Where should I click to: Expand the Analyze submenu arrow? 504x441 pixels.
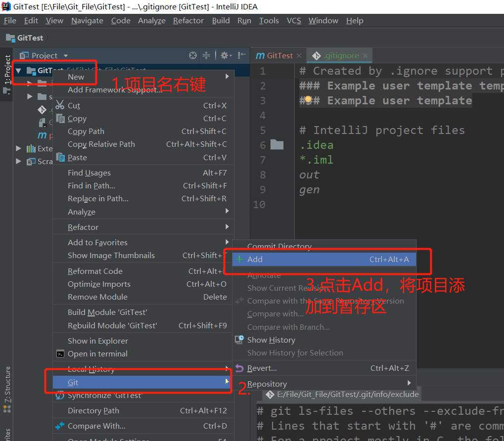pyautogui.click(x=227, y=211)
